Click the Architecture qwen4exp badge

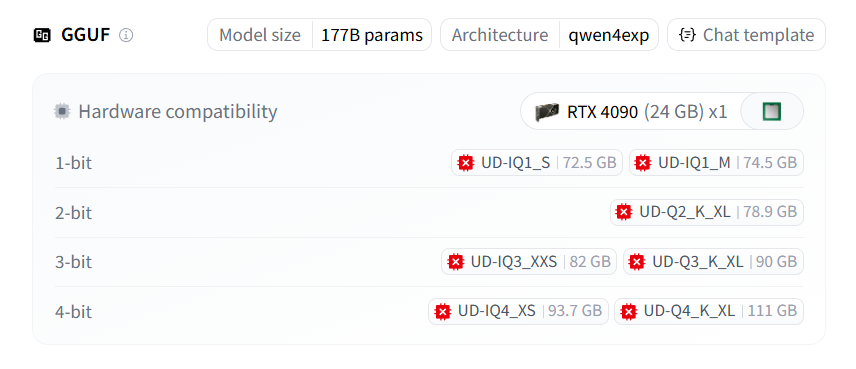coord(550,35)
